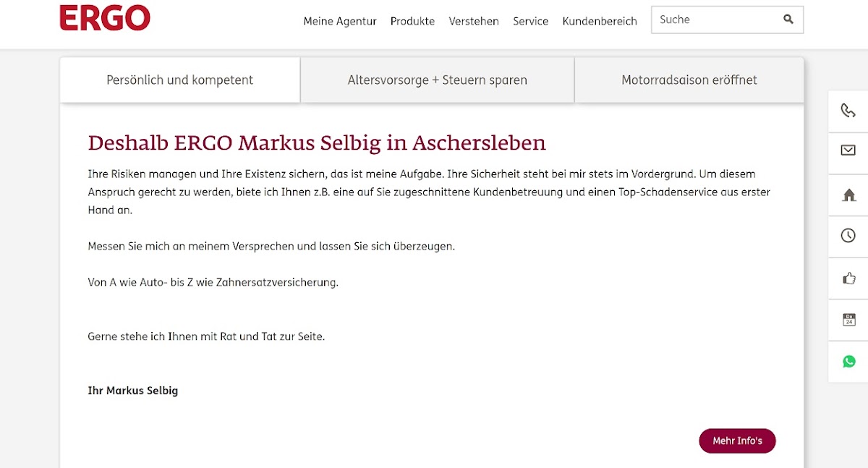The image size is (868, 468).
Task: Expand the Service menu
Action: point(530,21)
